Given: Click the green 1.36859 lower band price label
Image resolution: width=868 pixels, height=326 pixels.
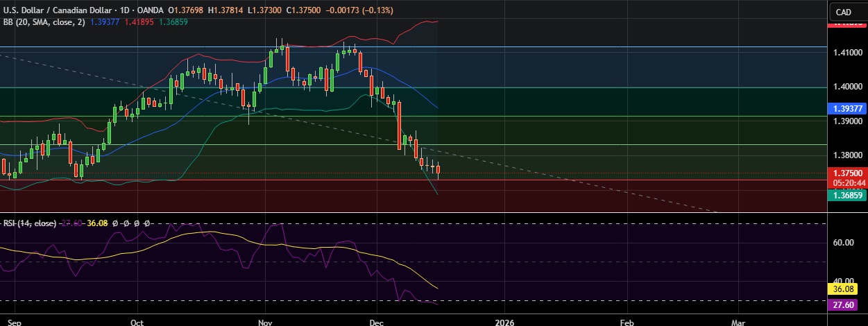Looking at the screenshot, I should pos(848,196).
